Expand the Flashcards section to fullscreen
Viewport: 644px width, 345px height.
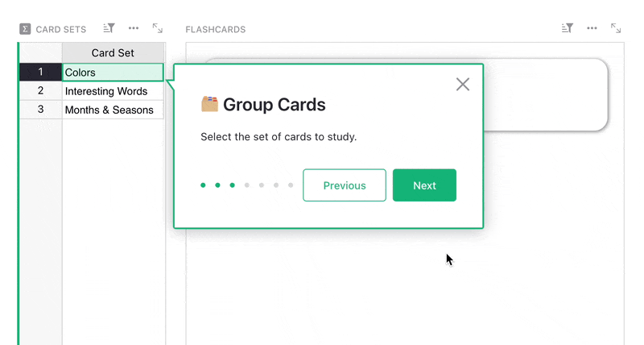[x=616, y=28]
